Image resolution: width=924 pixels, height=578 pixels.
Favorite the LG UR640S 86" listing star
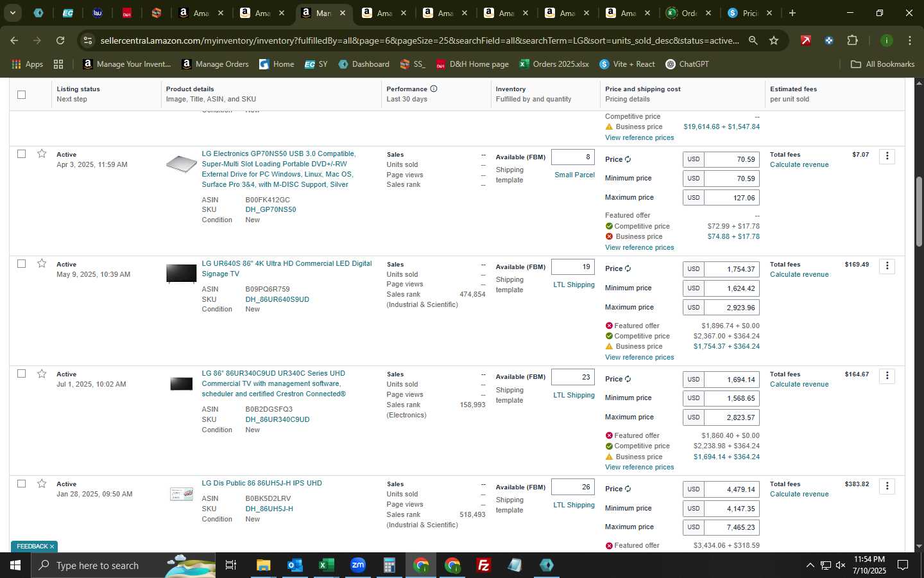click(42, 263)
